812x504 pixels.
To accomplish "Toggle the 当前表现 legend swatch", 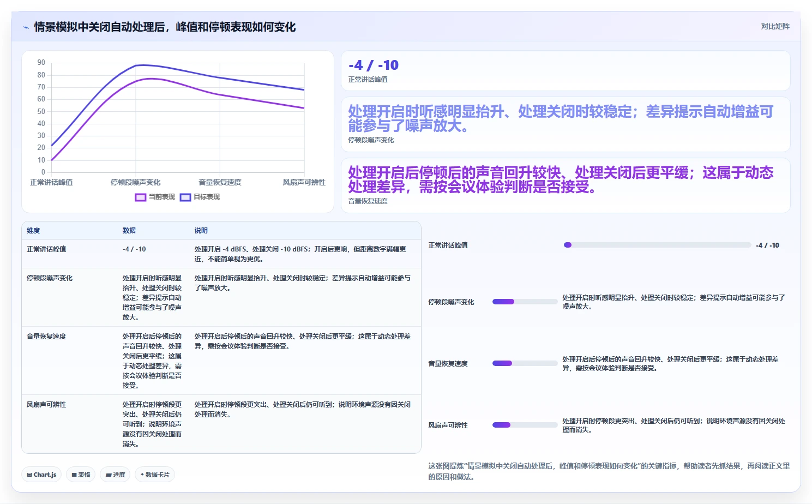I will pos(141,197).
